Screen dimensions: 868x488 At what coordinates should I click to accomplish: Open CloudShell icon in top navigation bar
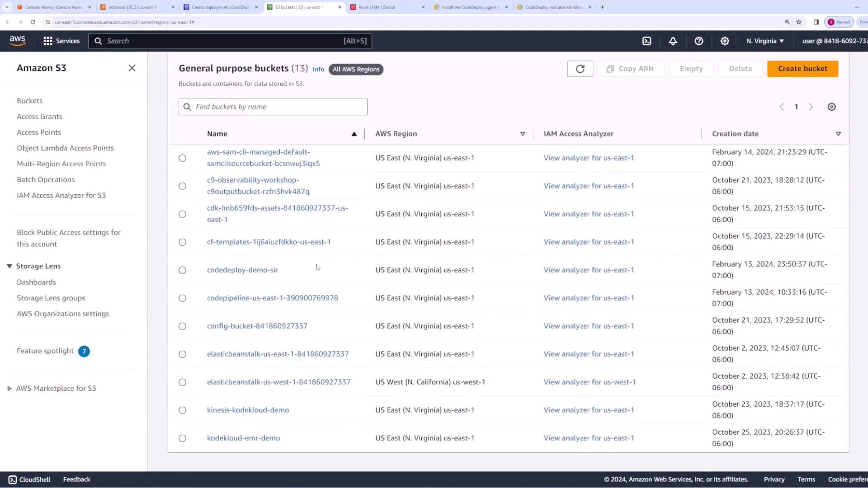coord(646,41)
